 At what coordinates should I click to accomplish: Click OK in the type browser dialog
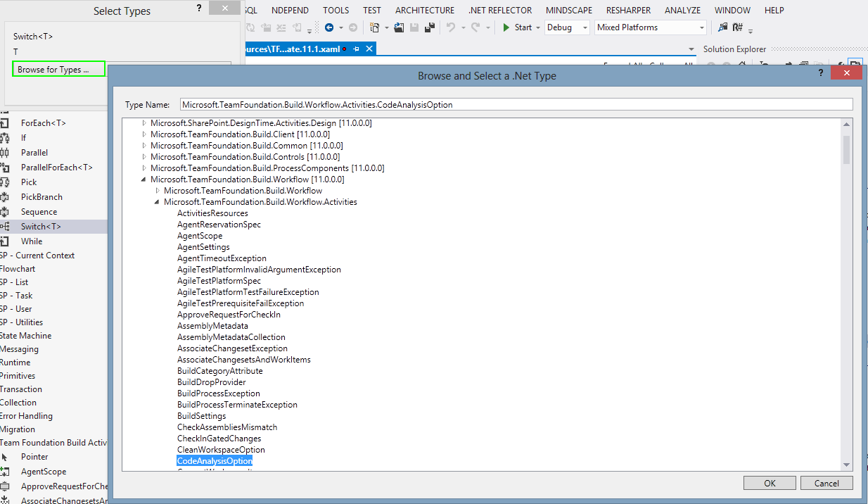pos(770,483)
